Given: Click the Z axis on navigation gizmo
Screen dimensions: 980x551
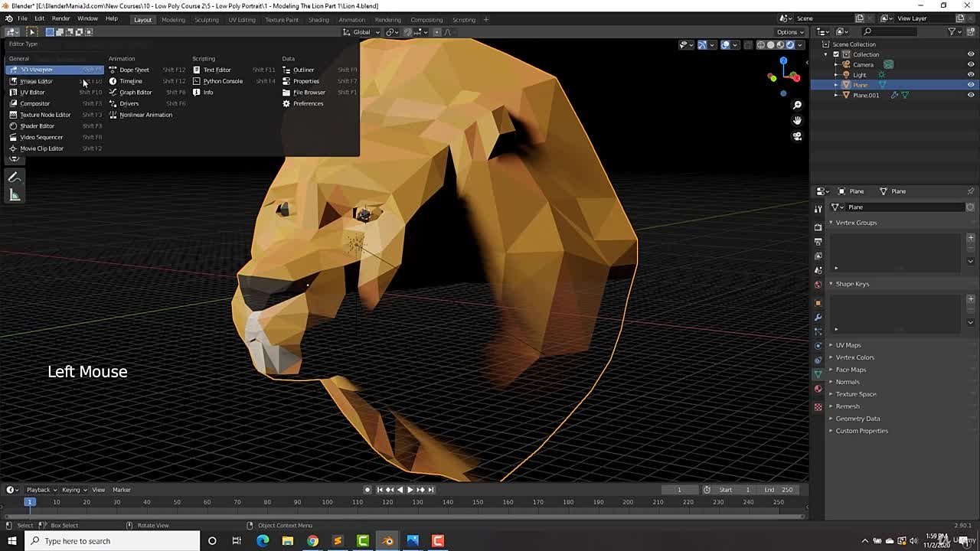Looking at the screenshot, I should pyautogui.click(x=783, y=60).
